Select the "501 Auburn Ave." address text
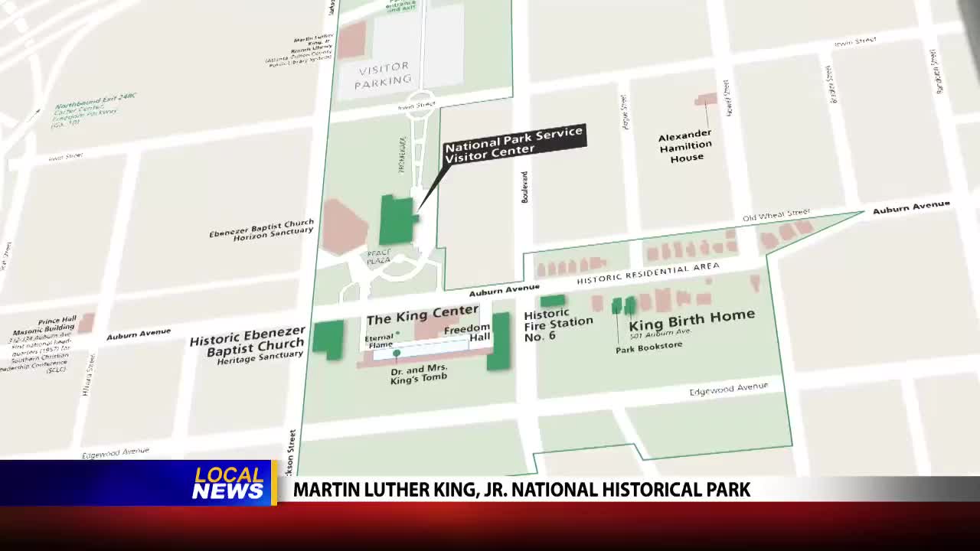This screenshot has width=980, height=551. click(x=661, y=333)
